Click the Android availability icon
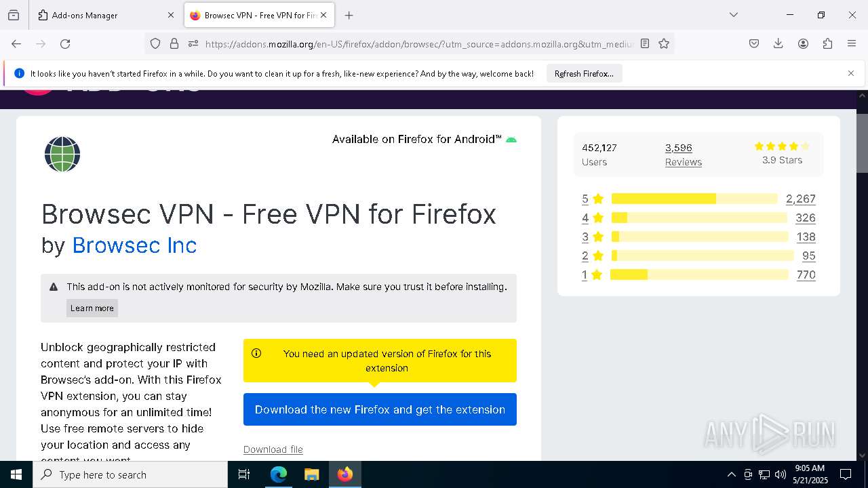 pos(511,140)
